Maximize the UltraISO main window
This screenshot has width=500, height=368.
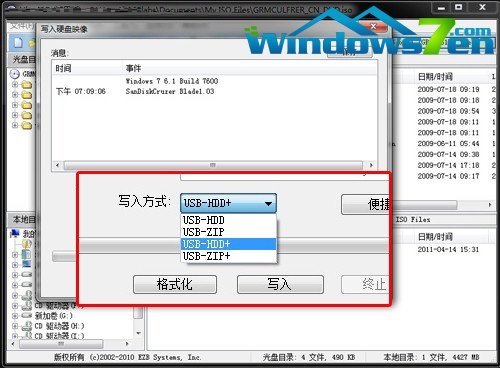tap(459, 7)
